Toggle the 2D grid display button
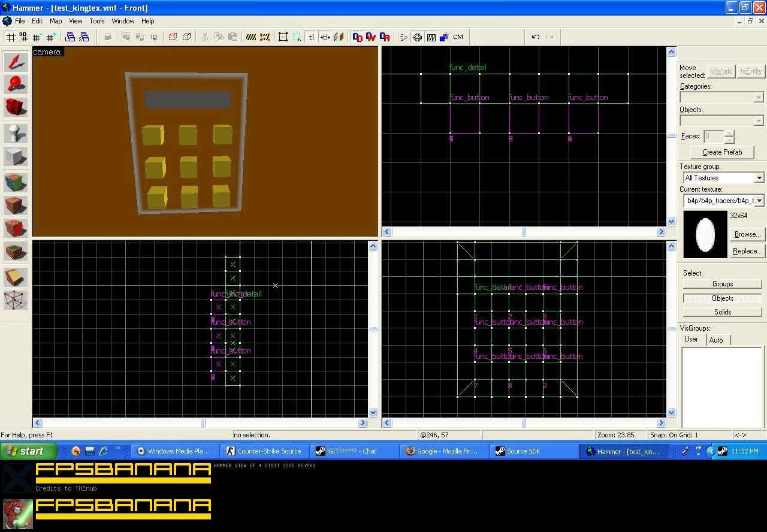767x532 pixels. 10,37
